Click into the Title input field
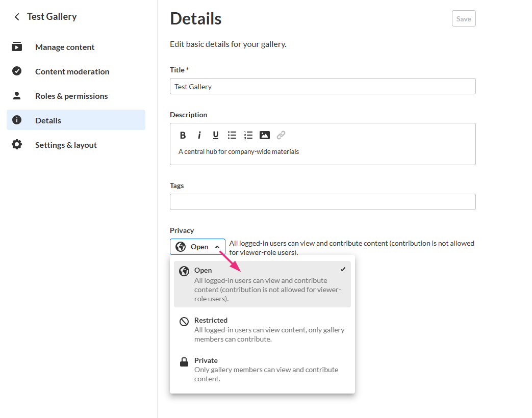532x418 pixels. click(x=323, y=87)
